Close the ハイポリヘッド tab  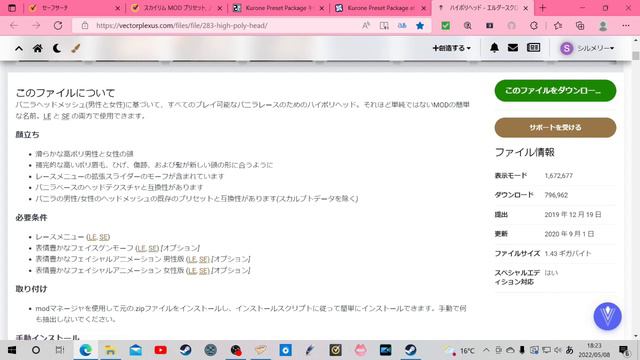pos(525,8)
